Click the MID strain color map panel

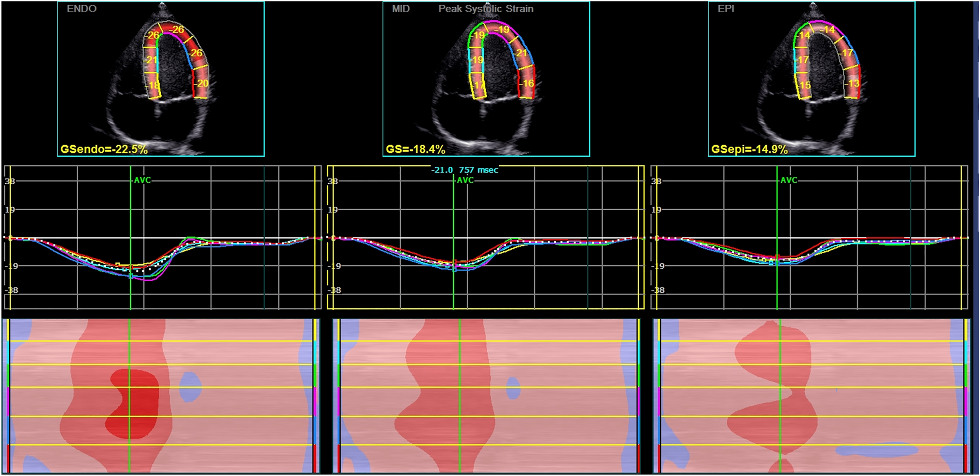(x=487, y=395)
